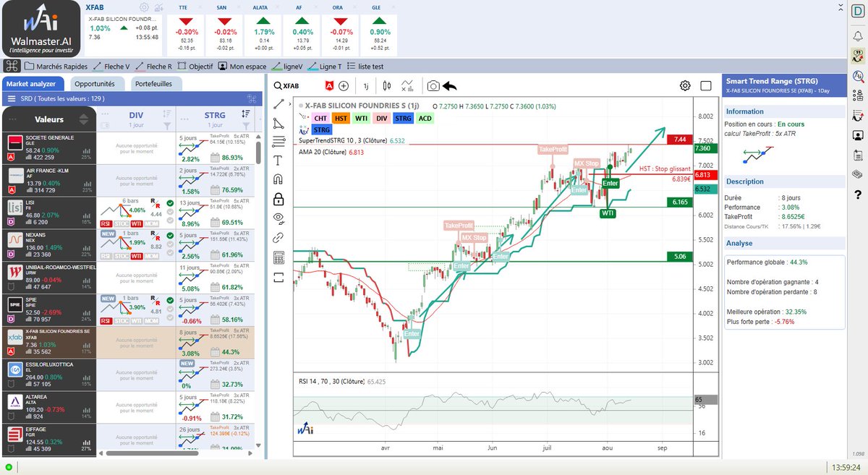Open the Walmaster.AI logo home
The image size is (868, 475).
41,30
